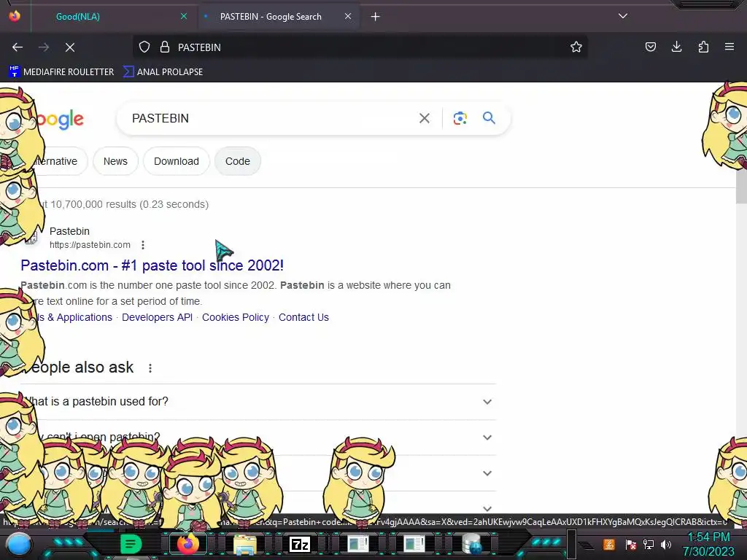Select the Code filter chip
This screenshot has width=747, height=560.
238,161
